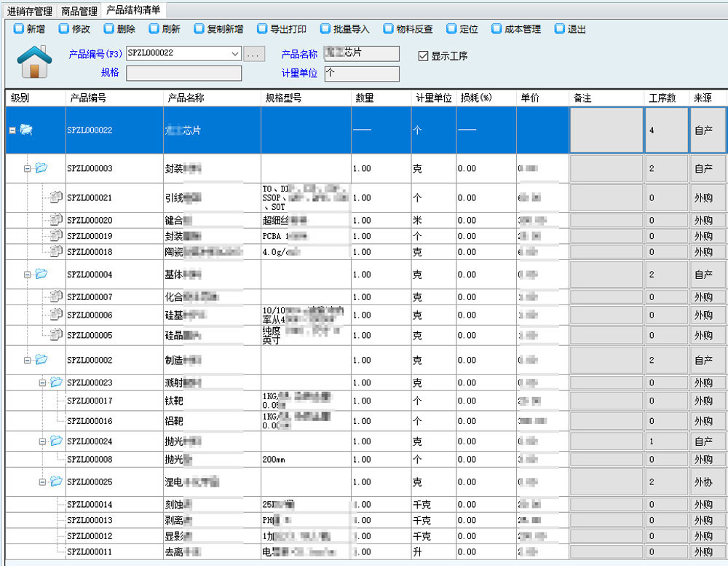Click the 导出打印 toolbar button
728x566 pixels.
282,29
